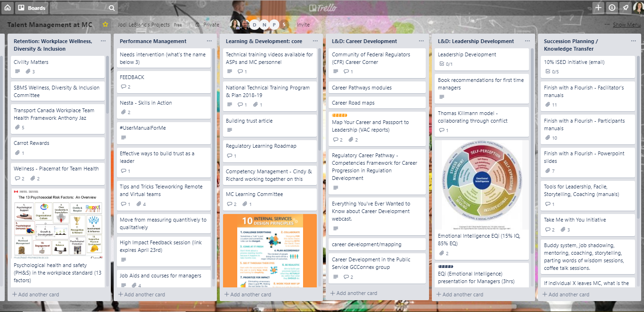Image resolution: width=644 pixels, height=312 pixels.
Task: Open Book recommendations for first time managers card
Action: [x=482, y=89]
